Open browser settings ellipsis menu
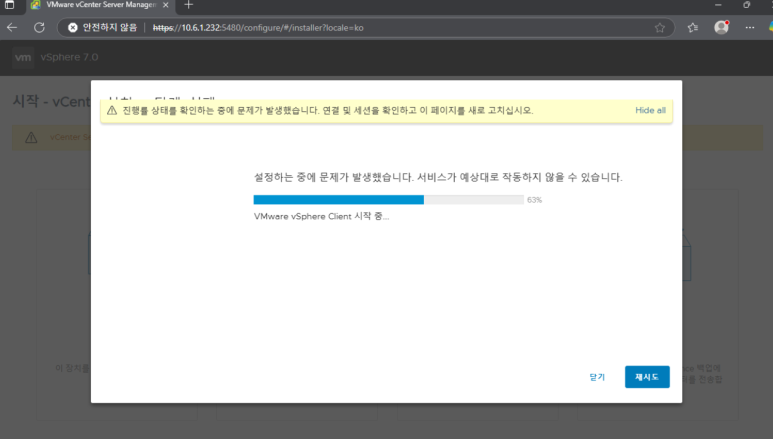 point(750,28)
